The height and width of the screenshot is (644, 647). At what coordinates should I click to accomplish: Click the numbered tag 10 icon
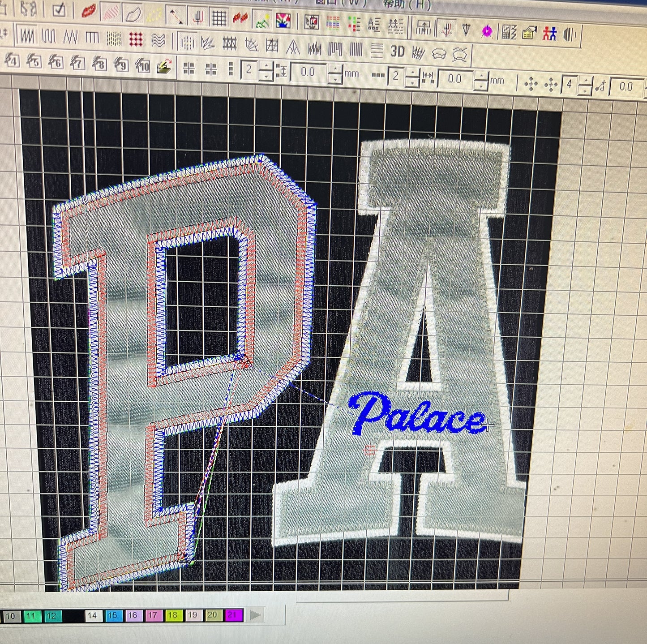coord(142,66)
